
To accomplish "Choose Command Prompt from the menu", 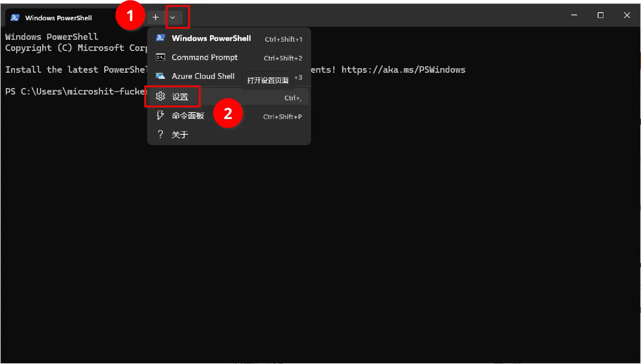I will click(229, 57).
